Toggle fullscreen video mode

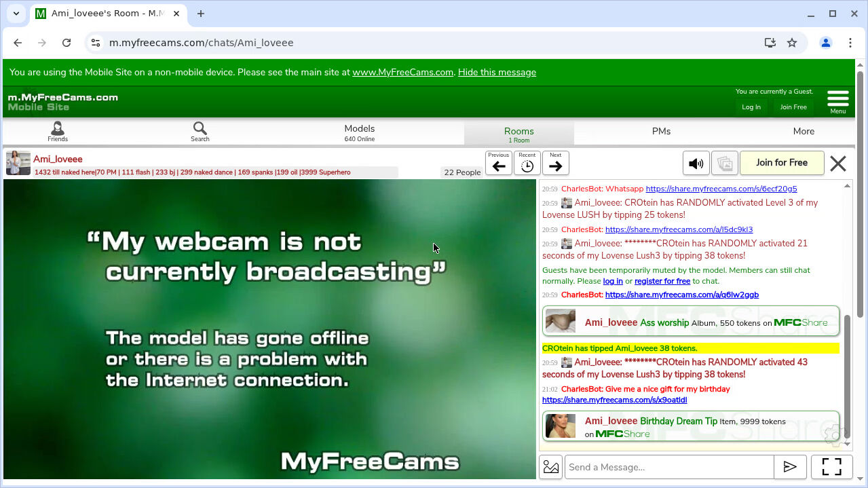[831, 467]
